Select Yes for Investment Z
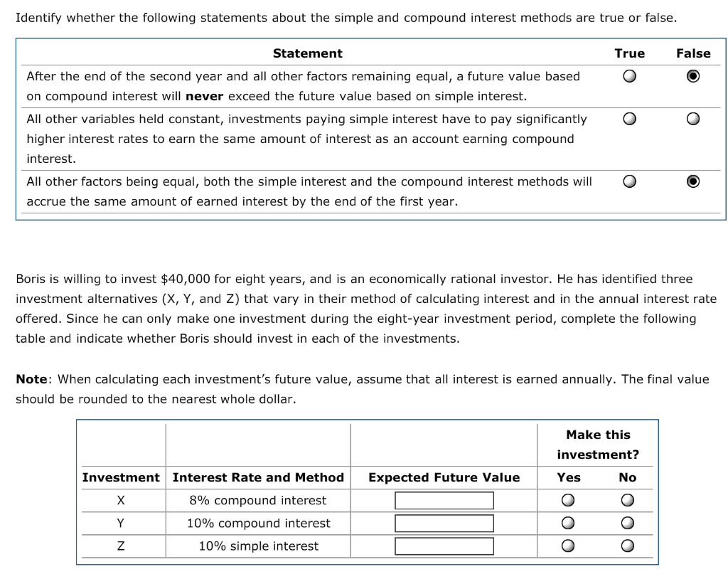The width and height of the screenshot is (728, 584). click(568, 546)
